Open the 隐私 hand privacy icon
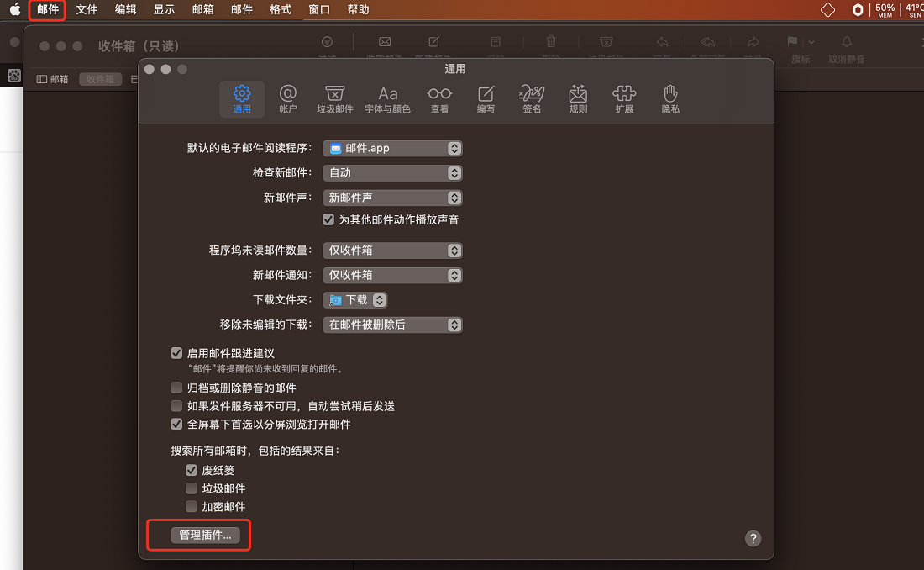Viewport: 924px width, 570px height. (x=670, y=99)
